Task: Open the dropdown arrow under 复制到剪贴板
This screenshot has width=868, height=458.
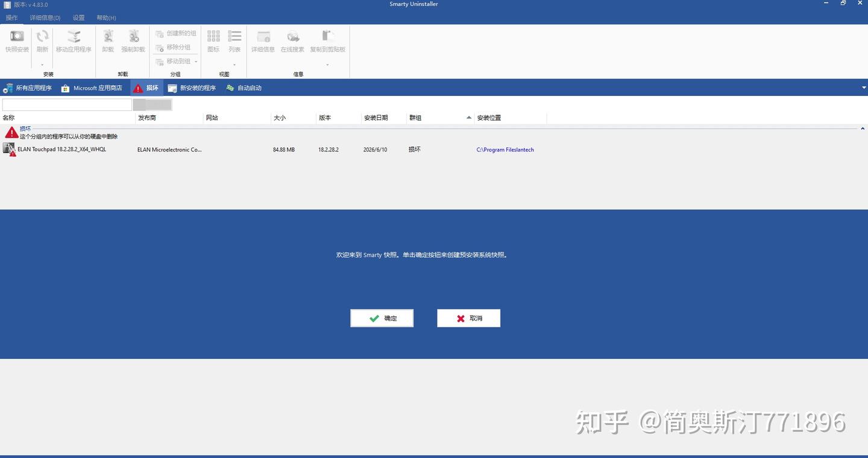Action: tap(328, 65)
